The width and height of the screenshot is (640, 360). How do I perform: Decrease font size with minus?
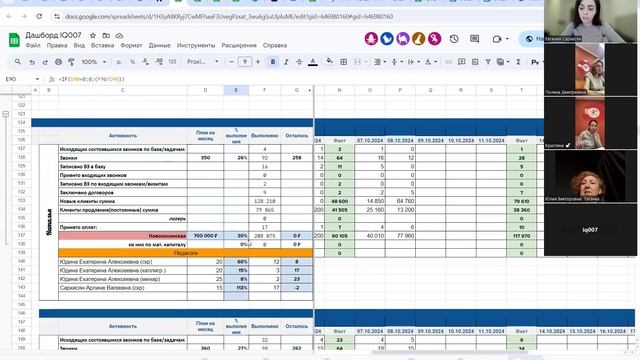click(231, 62)
